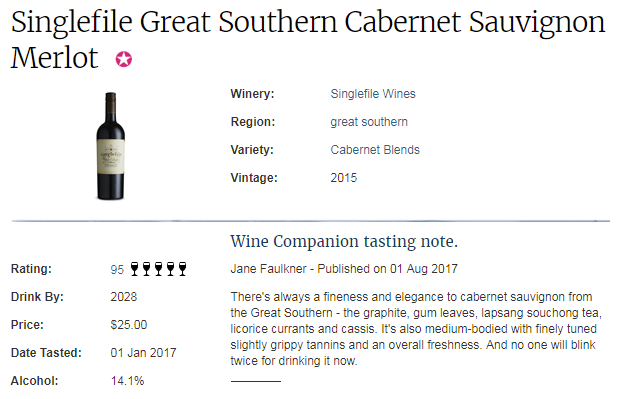Click the fifth wine glass rating icon
The width and height of the screenshot is (621, 399).
coord(182,269)
